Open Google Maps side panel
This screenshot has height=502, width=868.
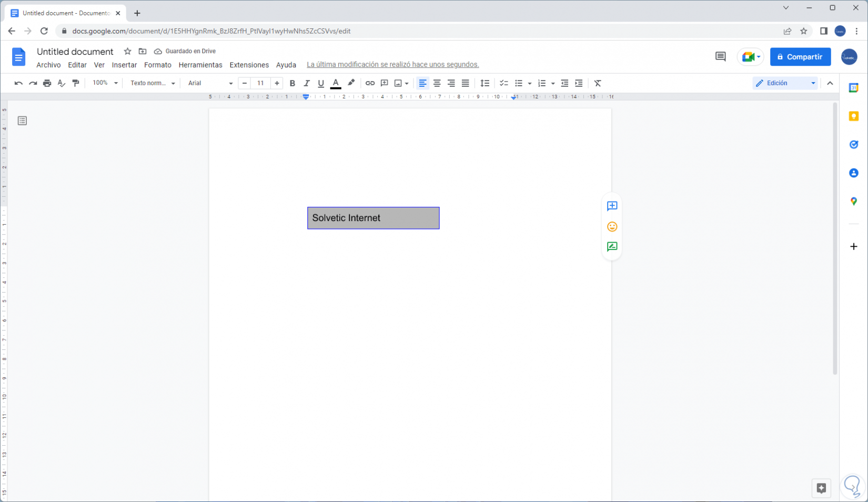tap(854, 202)
